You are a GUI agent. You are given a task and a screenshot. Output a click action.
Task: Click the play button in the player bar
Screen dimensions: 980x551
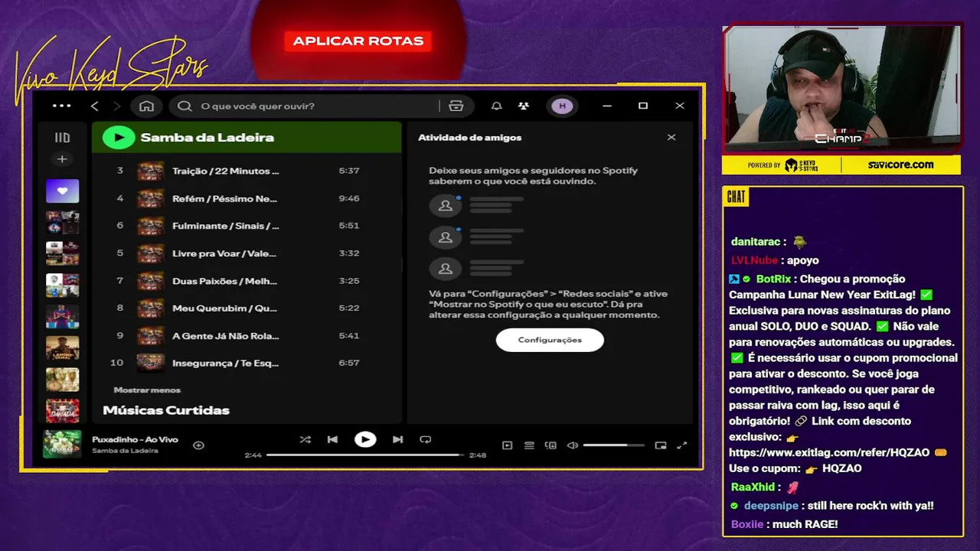(365, 439)
